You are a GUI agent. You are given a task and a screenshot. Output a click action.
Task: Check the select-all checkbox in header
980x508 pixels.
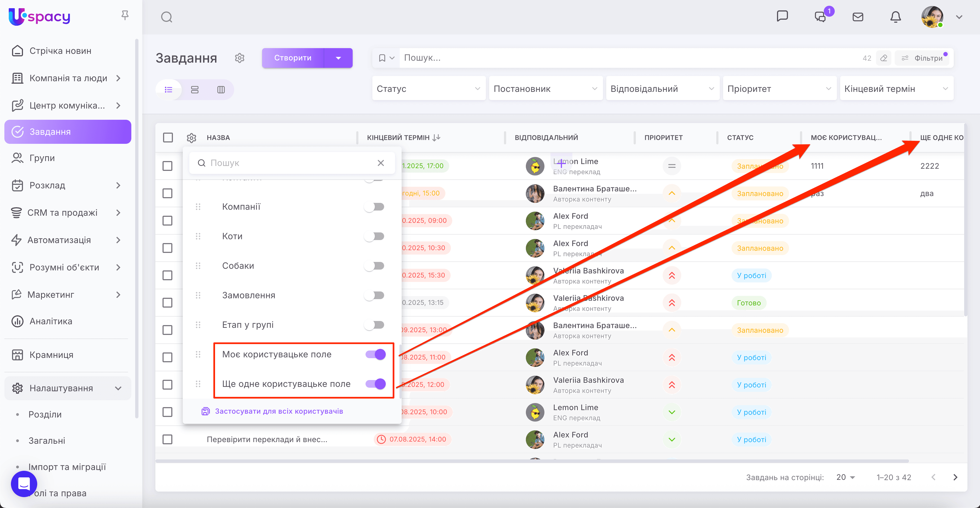pos(168,138)
